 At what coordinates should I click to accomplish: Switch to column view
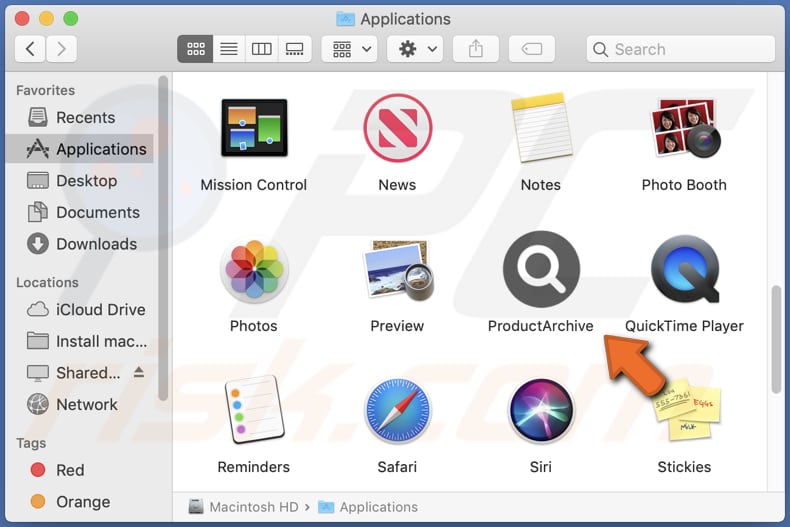(261, 49)
